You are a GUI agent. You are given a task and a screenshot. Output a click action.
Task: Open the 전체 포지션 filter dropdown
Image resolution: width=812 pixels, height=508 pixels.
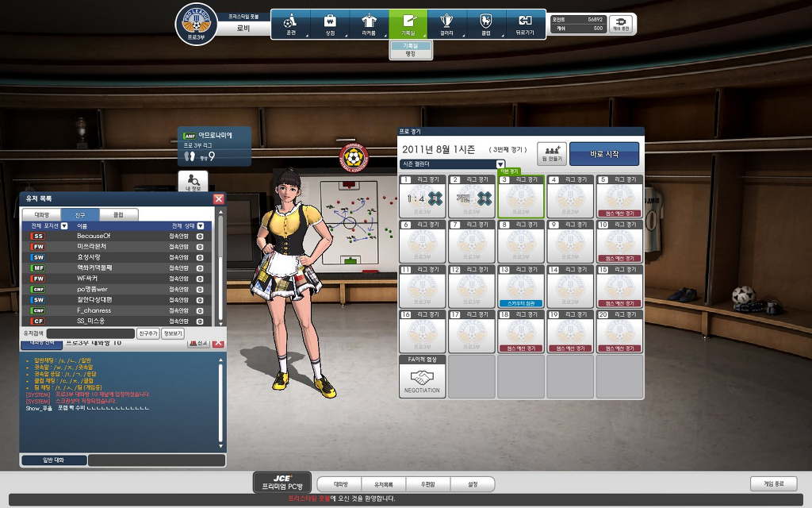tap(64, 226)
